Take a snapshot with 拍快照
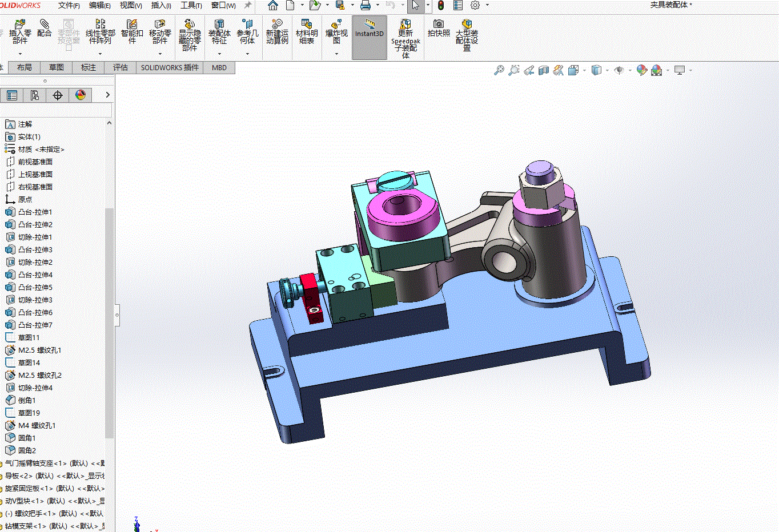 pyautogui.click(x=439, y=28)
